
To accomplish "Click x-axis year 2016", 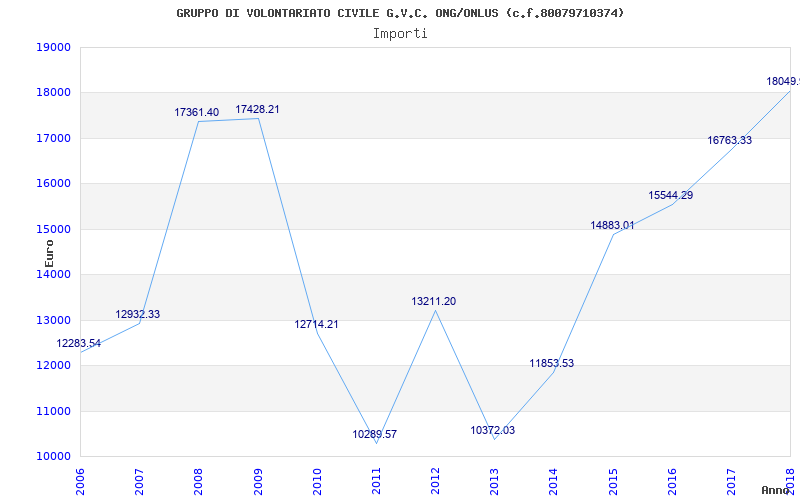I will 672,481.
